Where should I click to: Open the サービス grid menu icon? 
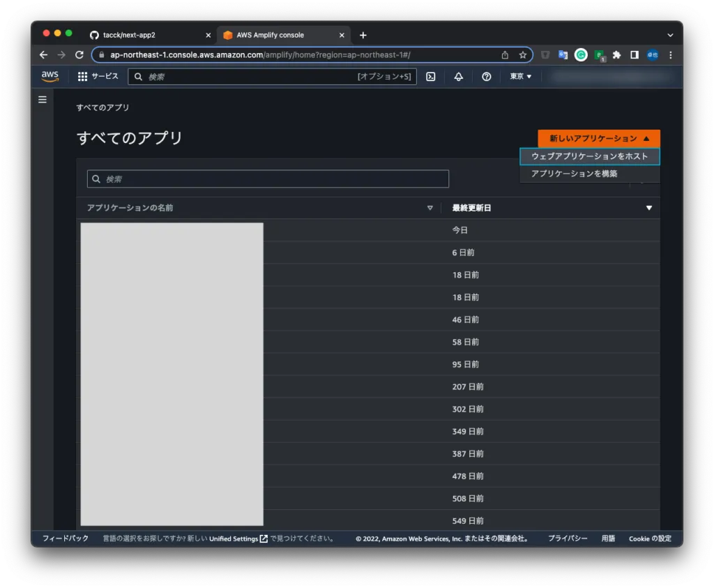82,77
